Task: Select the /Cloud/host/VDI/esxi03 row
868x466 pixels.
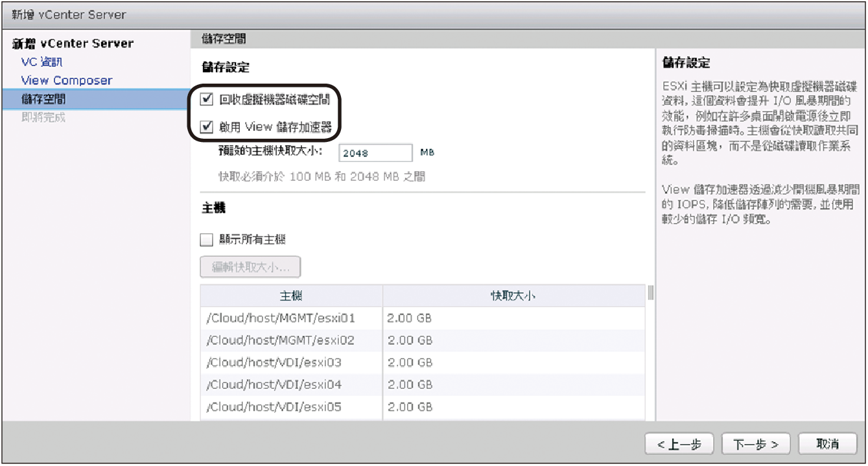Action: [x=422, y=362]
